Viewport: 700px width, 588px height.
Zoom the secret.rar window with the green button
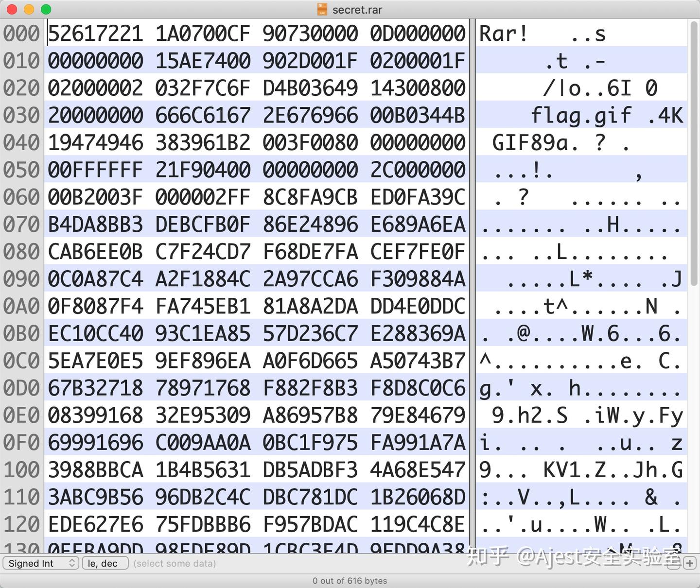pyautogui.click(x=46, y=9)
